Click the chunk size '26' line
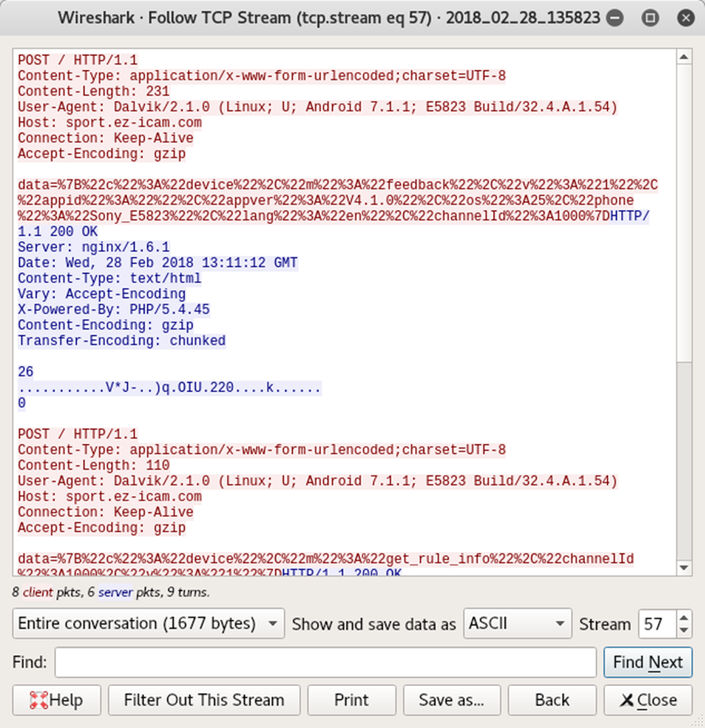Image resolution: width=705 pixels, height=728 pixels. coord(25,372)
